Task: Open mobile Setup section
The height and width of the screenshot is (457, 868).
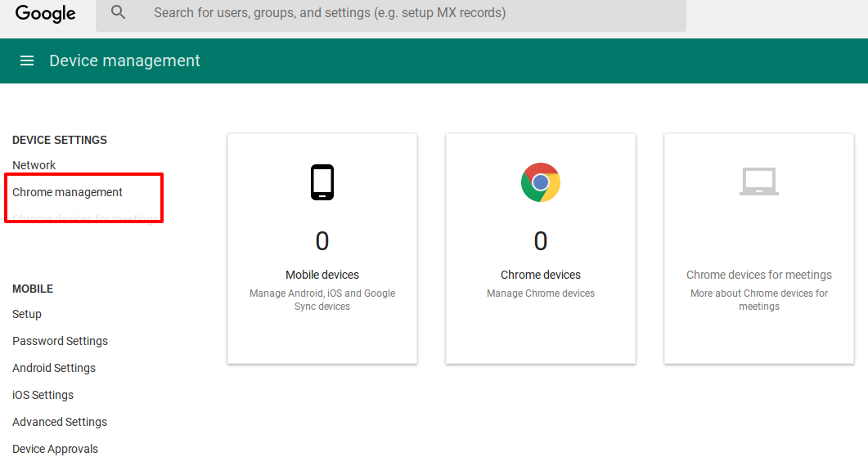Action: tap(26, 314)
